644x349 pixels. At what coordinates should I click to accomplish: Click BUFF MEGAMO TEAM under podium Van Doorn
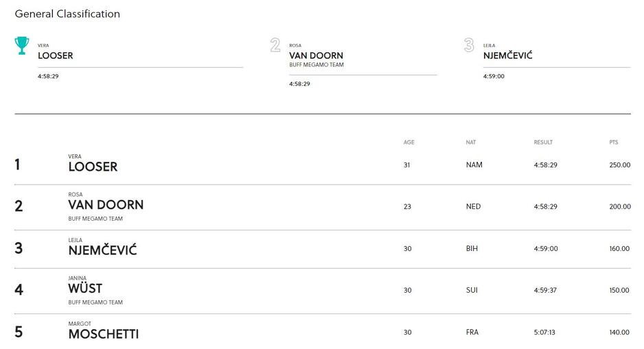(x=317, y=65)
